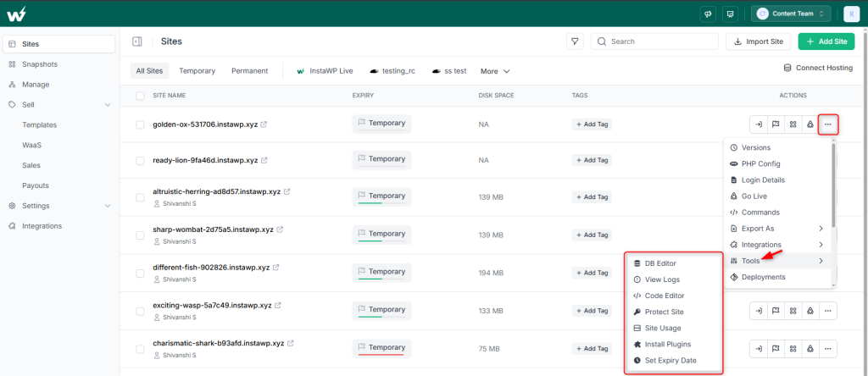This screenshot has height=376, width=868.
Task: Select the Temporary filter tab
Action: click(197, 71)
